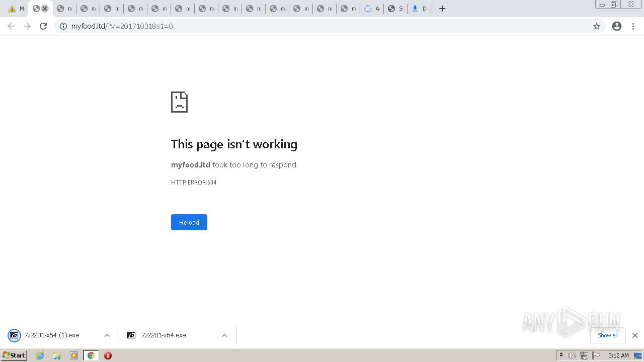Open Action Center flag icon
Image resolution: width=644 pixels, height=362 pixels.
[x=596, y=355]
